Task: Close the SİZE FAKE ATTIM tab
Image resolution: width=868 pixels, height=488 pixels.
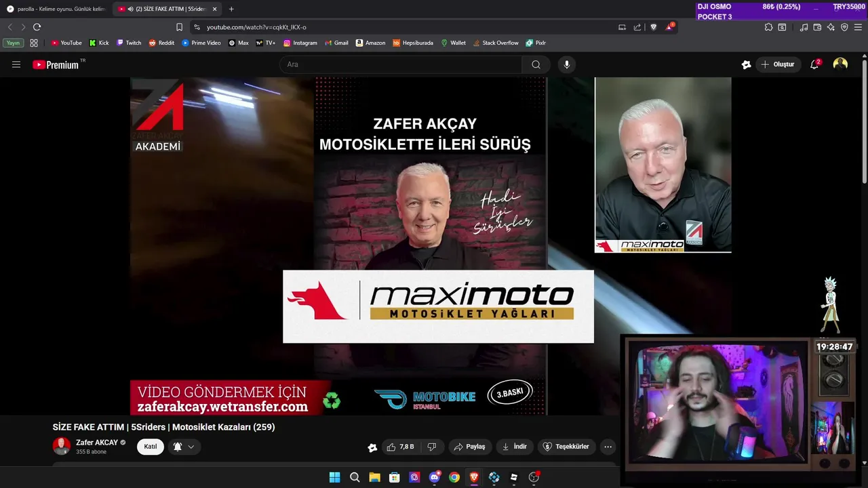Action: point(214,9)
